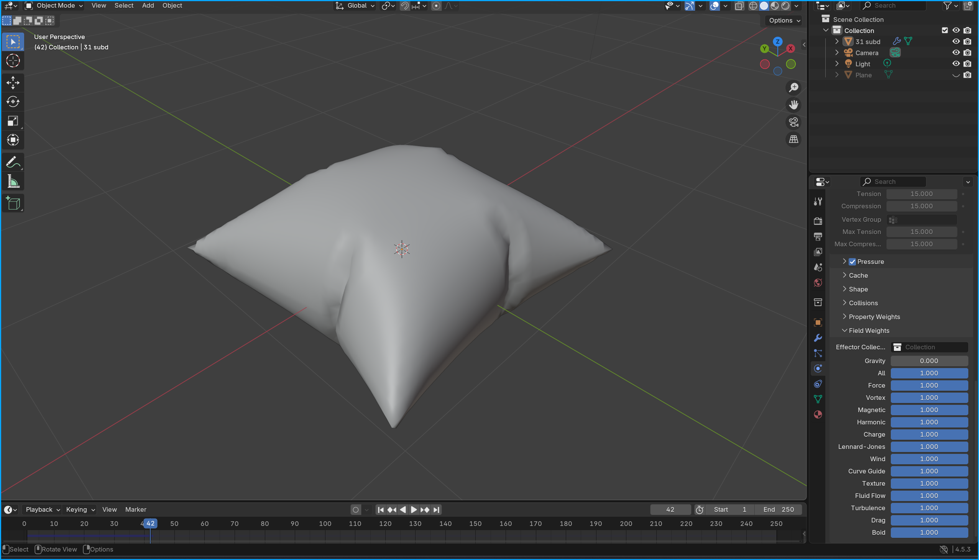Expand the Collisions panel

point(863,303)
